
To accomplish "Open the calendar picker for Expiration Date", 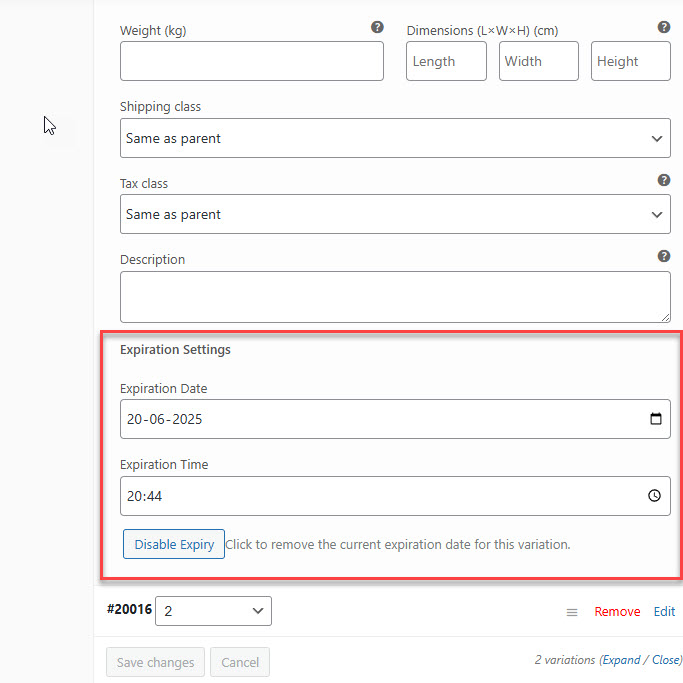I will coord(656,419).
